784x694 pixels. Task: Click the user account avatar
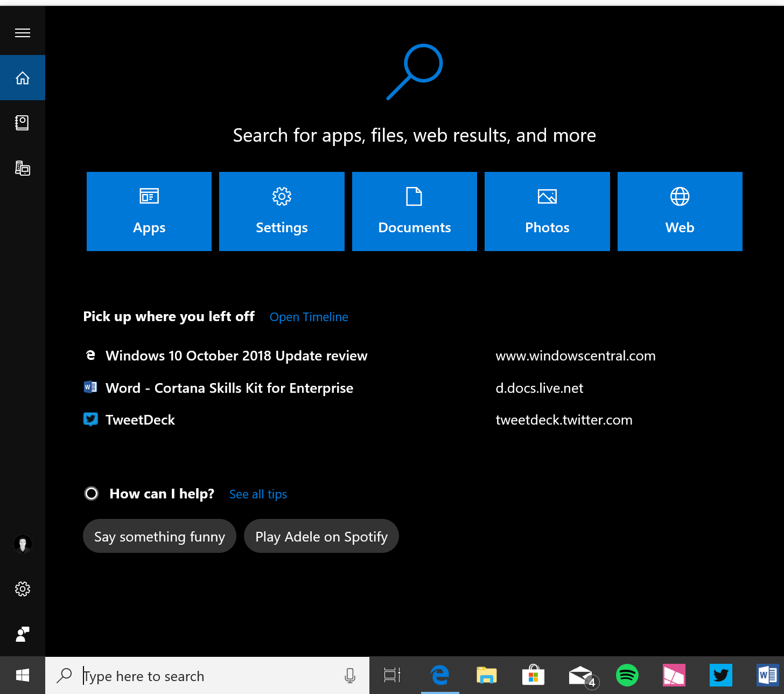[23, 544]
